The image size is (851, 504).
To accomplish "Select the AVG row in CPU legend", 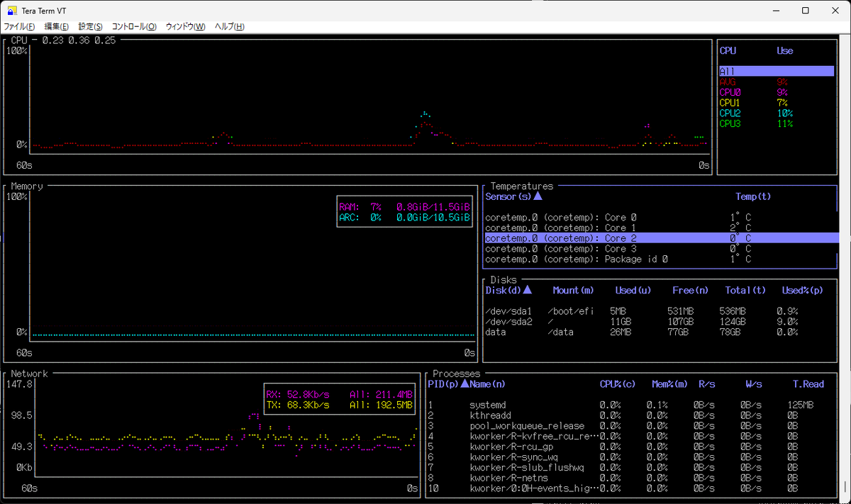I will [777, 82].
